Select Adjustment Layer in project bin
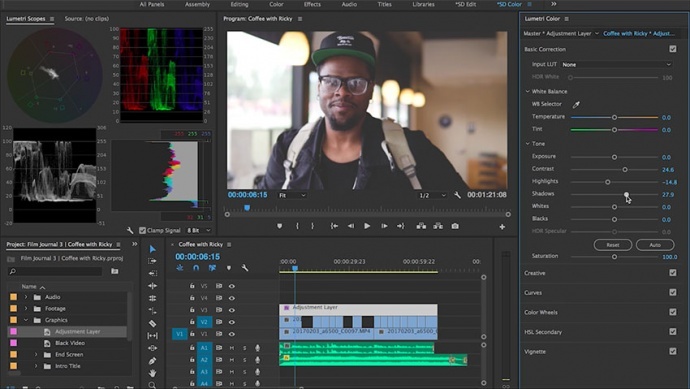 coord(77,331)
